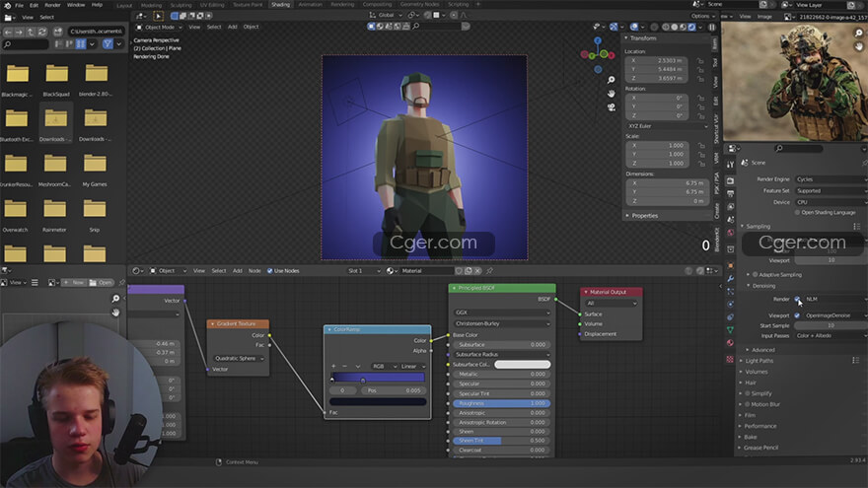The image size is (868, 488).
Task: Enable Open Shading Language checkbox
Action: (x=798, y=213)
